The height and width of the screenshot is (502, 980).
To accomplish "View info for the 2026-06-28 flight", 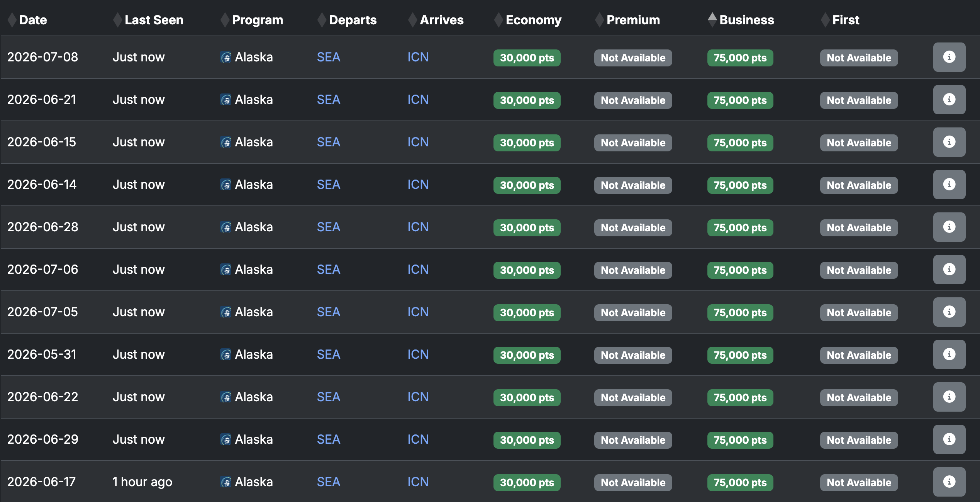I will pyautogui.click(x=949, y=227).
